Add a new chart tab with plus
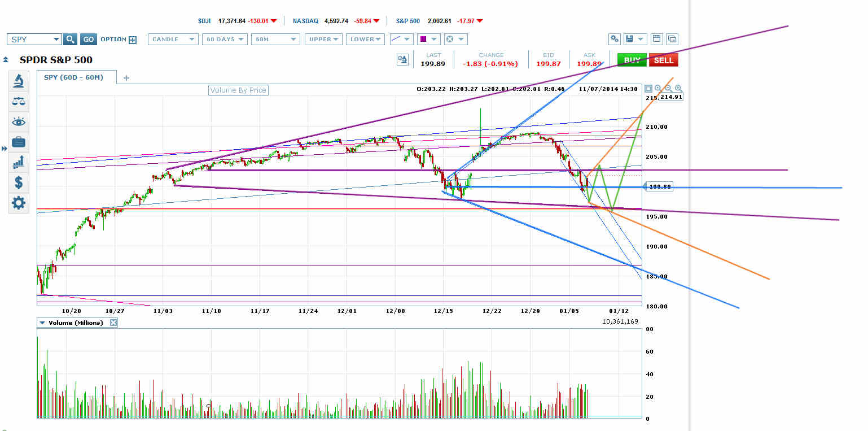 click(126, 78)
